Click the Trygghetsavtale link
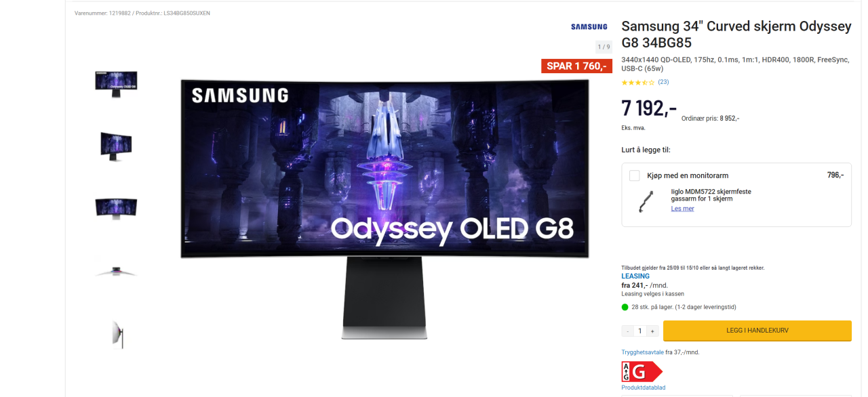The height and width of the screenshot is (397, 868). (642, 352)
